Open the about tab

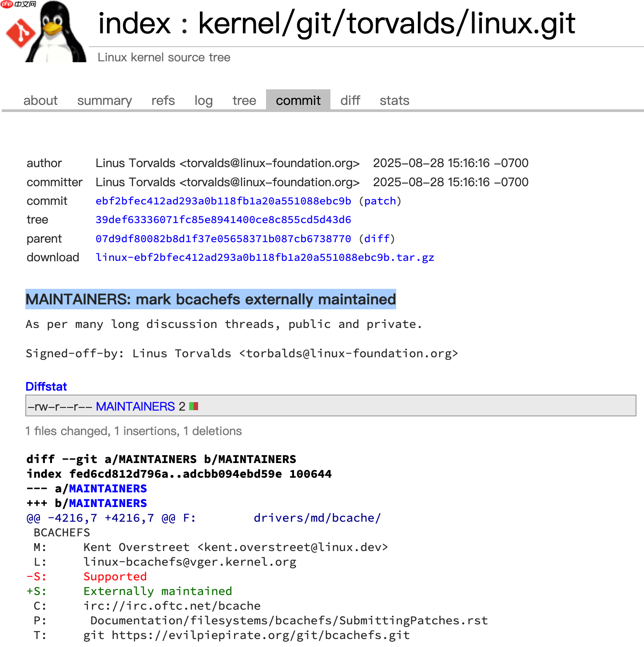pos(40,100)
